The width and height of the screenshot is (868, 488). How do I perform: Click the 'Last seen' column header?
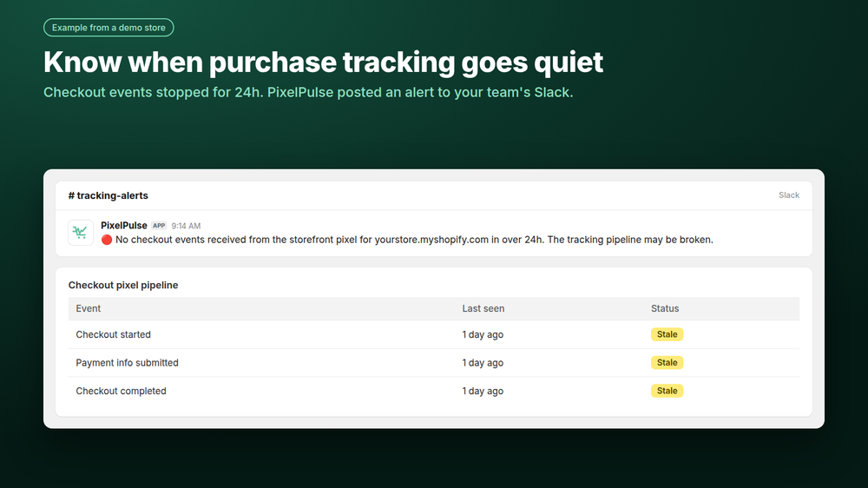tap(483, 308)
